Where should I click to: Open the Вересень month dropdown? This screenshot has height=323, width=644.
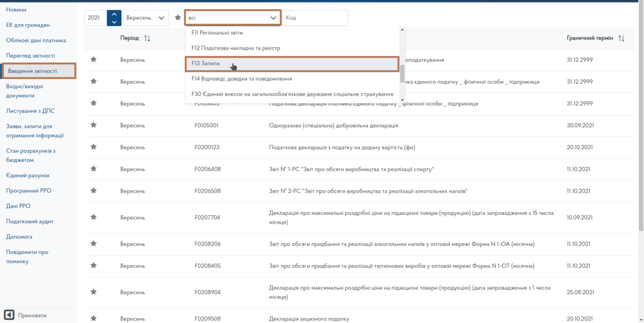(146, 18)
